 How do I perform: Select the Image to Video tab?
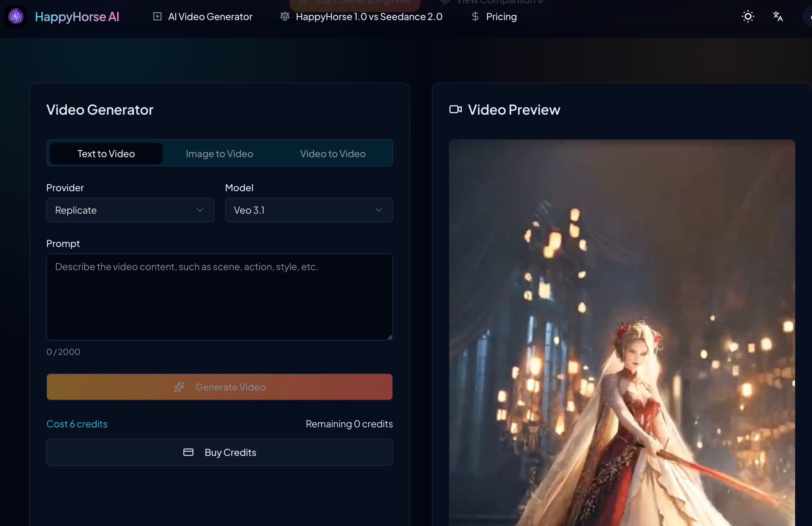tap(219, 153)
